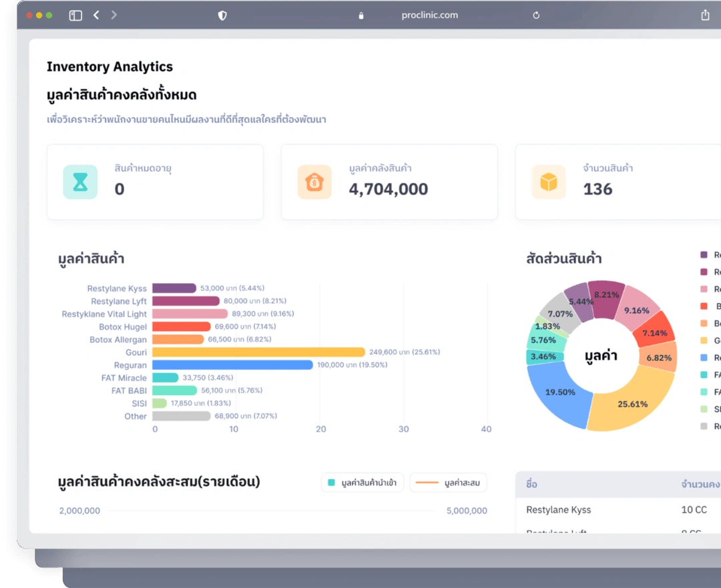The width and height of the screenshot is (721, 588).
Task: Click the orange box product count icon
Action: 549,182
